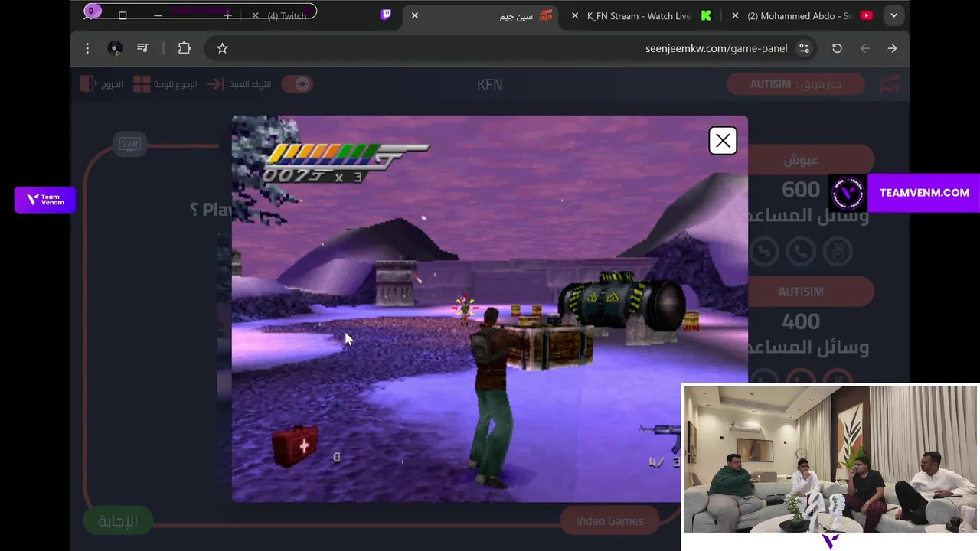This screenshot has width=980, height=551.
Task: Click انتهاء اللعبة to end the game
Action: coord(239,84)
